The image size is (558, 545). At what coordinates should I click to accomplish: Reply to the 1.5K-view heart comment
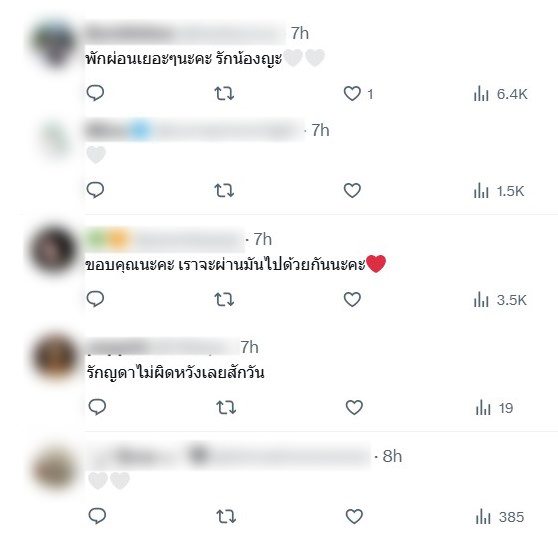click(x=95, y=190)
